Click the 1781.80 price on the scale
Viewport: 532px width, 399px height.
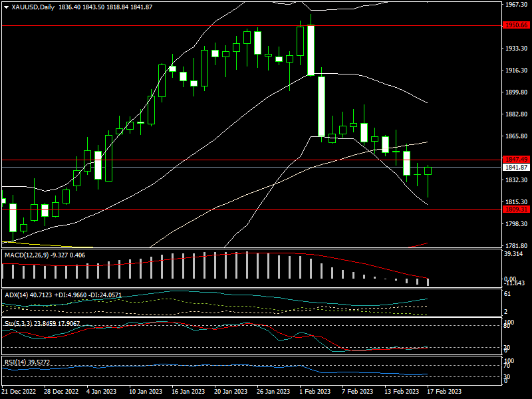pos(517,245)
